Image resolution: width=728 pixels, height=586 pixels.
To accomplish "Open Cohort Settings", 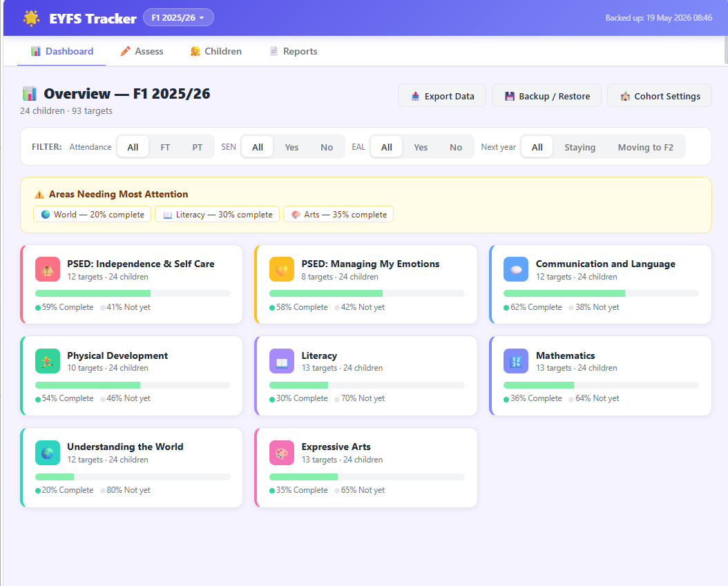I will (x=660, y=95).
